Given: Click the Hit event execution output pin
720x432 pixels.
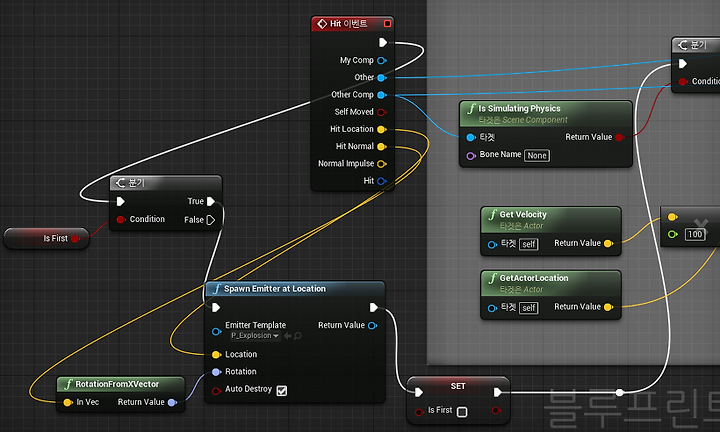Looking at the screenshot, I should coord(383,43).
